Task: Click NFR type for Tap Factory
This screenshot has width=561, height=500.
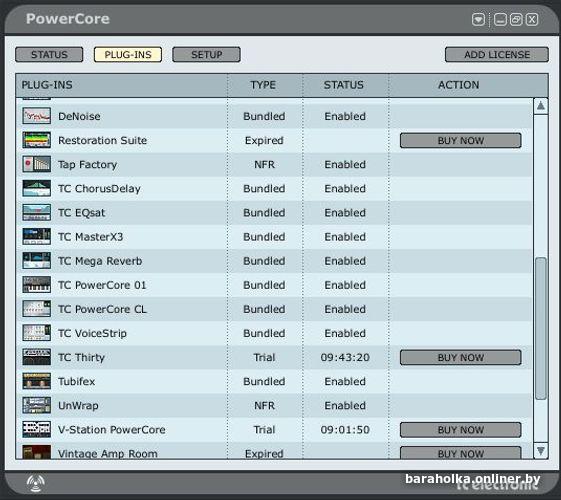Action: [x=264, y=165]
